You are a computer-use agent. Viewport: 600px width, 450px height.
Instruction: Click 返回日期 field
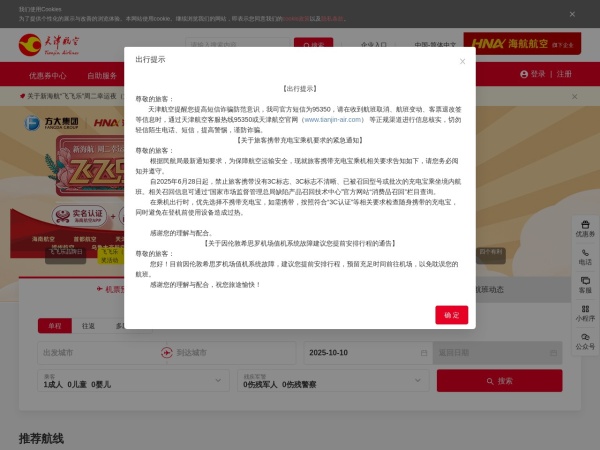(497, 353)
